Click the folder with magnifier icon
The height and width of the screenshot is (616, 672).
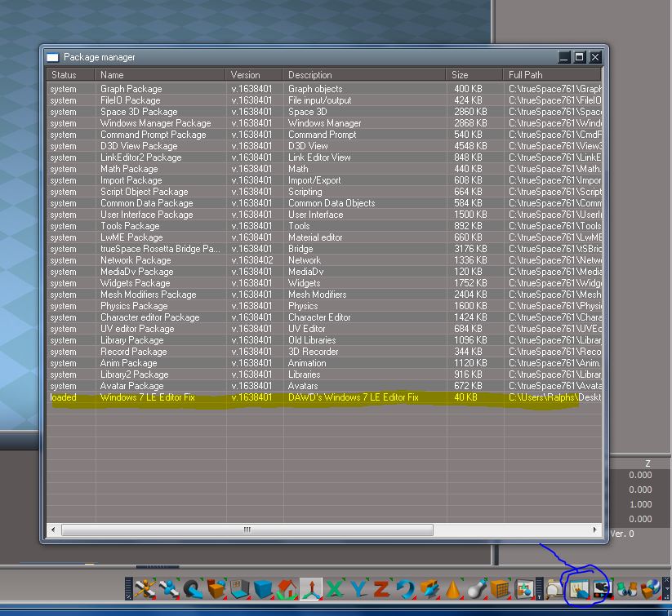pyautogui.click(x=554, y=589)
